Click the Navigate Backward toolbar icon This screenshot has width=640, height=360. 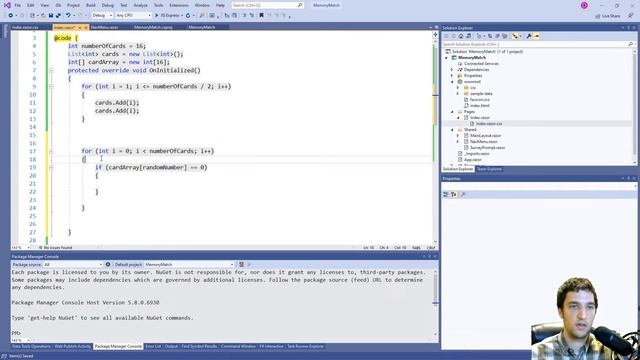click(11, 16)
